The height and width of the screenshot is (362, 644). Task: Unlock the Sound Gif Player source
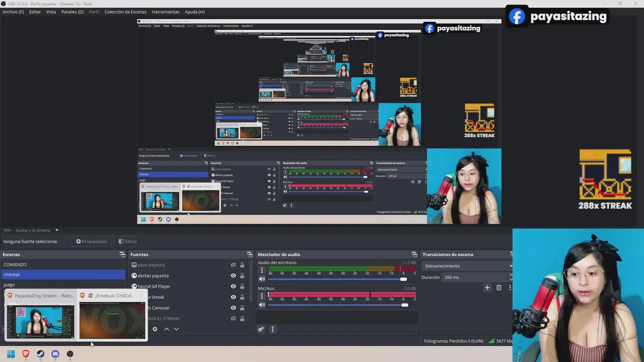[x=242, y=286]
